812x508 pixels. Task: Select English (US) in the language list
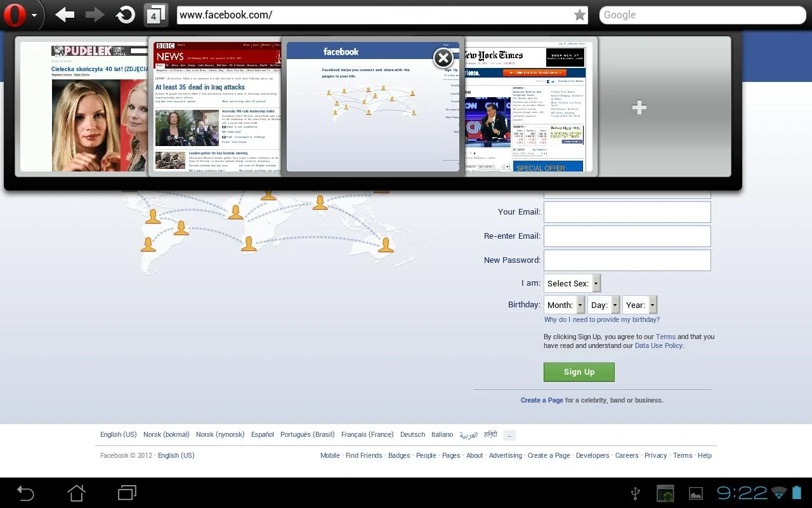(118, 435)
